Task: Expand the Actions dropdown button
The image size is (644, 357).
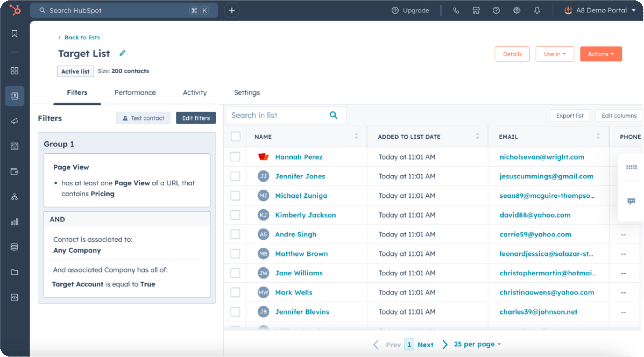Action: tap(601, 54)
